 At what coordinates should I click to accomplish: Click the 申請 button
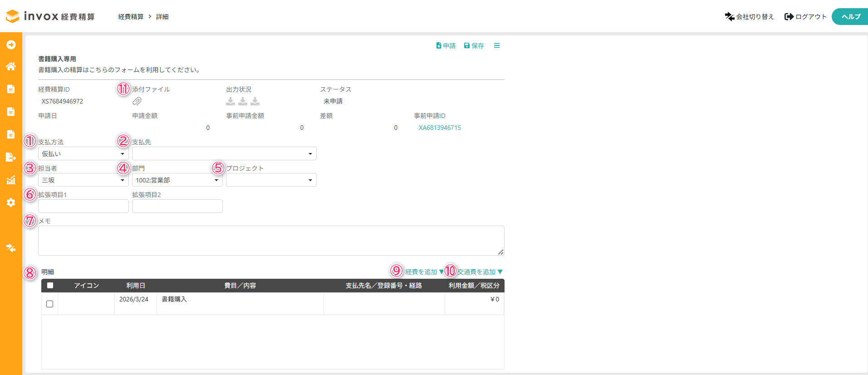click(x=446, y=46)
